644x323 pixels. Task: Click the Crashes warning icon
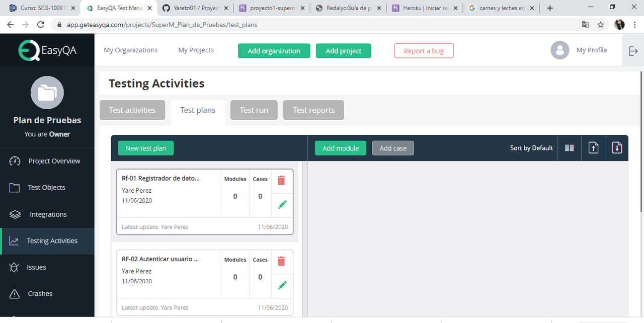(x=15, y=294)
